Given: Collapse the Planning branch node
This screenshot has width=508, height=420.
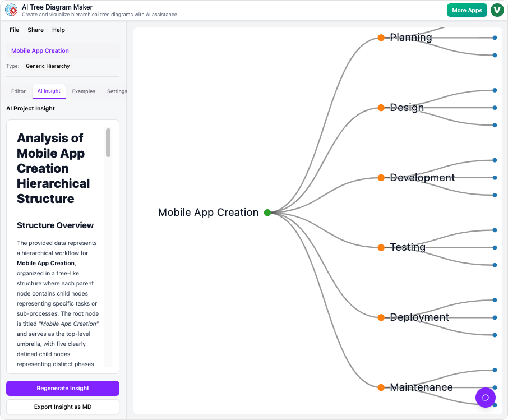Looking at the screenshot, I should 381,38.
